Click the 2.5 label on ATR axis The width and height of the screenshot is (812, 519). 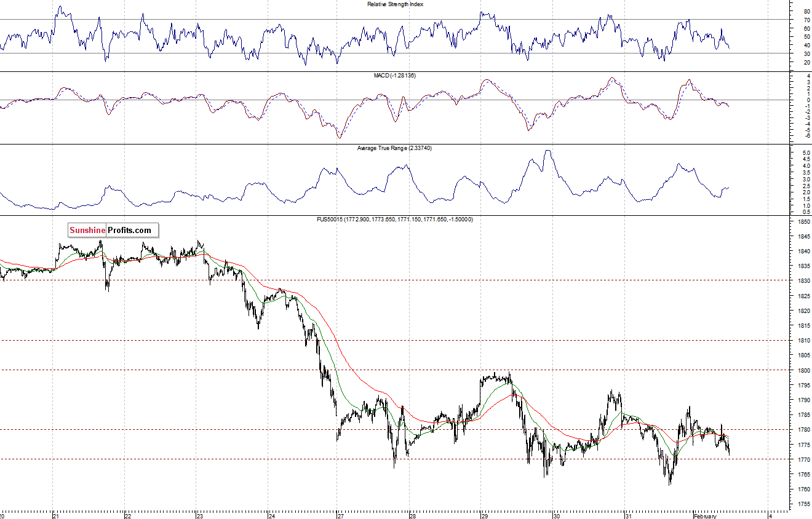click(805, 186)
